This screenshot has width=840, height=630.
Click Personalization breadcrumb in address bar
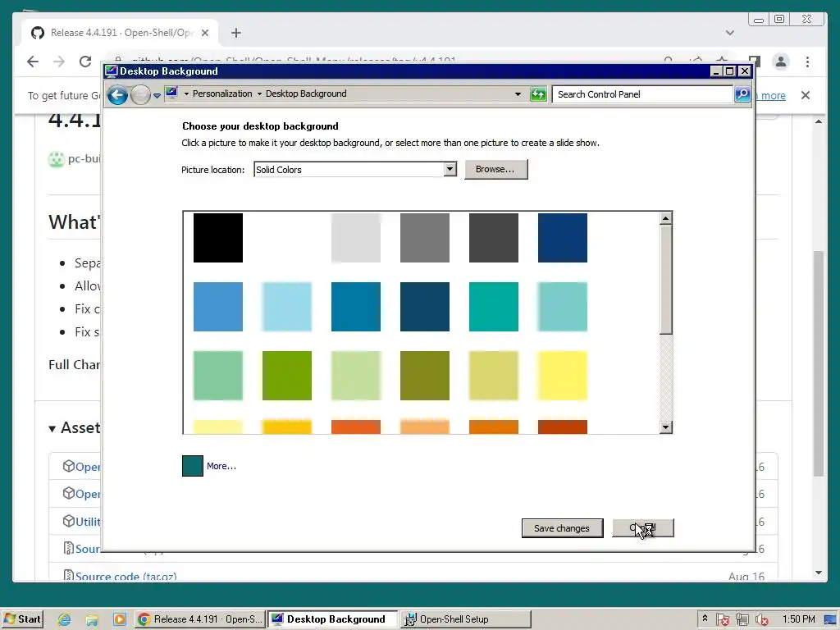coord(222,94)
